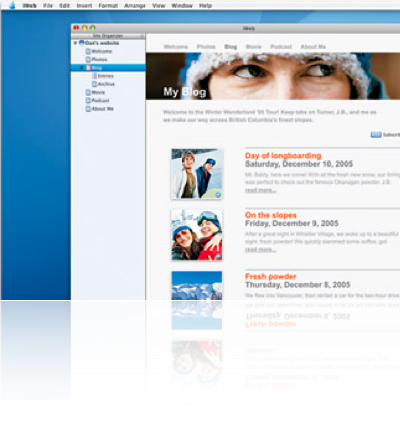Select the Photos page icon in sidebar
This screenshot has height=421, width=400.
tap(88, 59)
